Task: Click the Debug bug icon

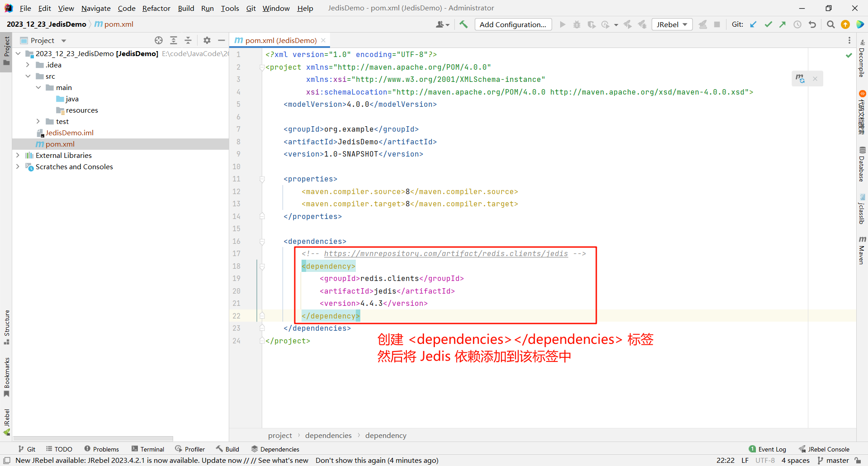Action: click(x=577, y=24)
